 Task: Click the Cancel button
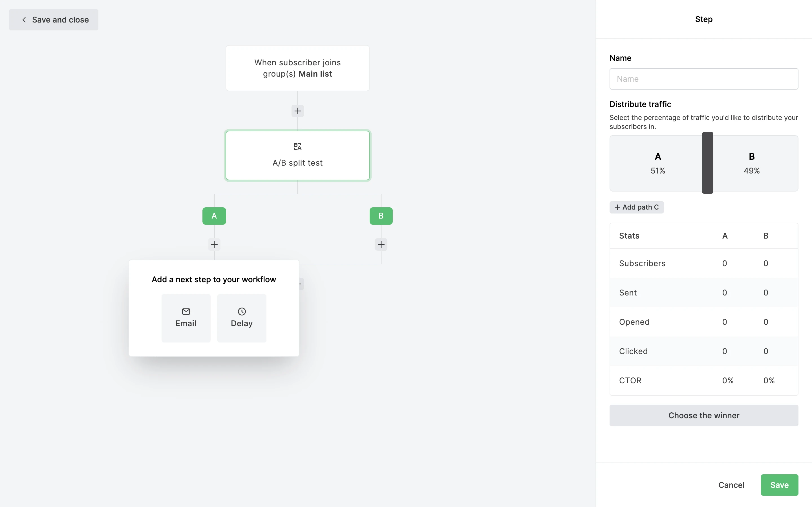[x=731, y=485]
